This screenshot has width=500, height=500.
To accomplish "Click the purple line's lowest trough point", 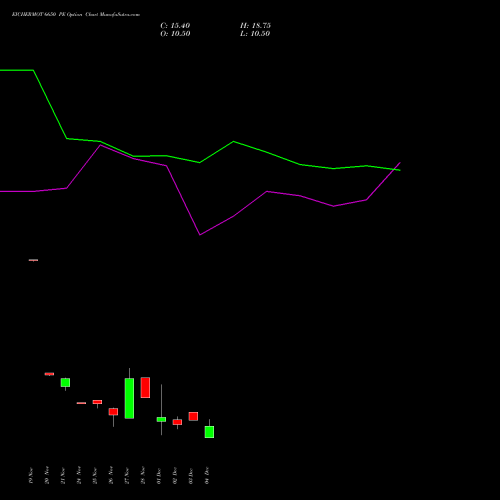I will (x=200, y=235).
